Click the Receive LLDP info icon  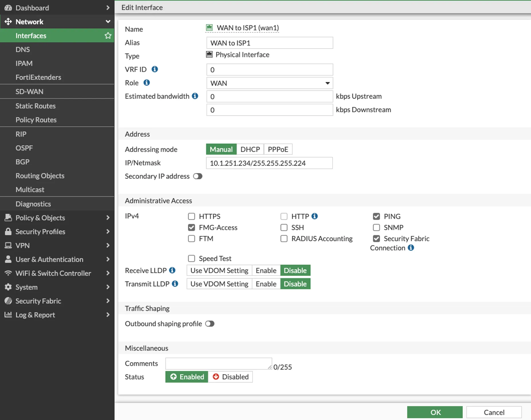click(x=172, y=270)
